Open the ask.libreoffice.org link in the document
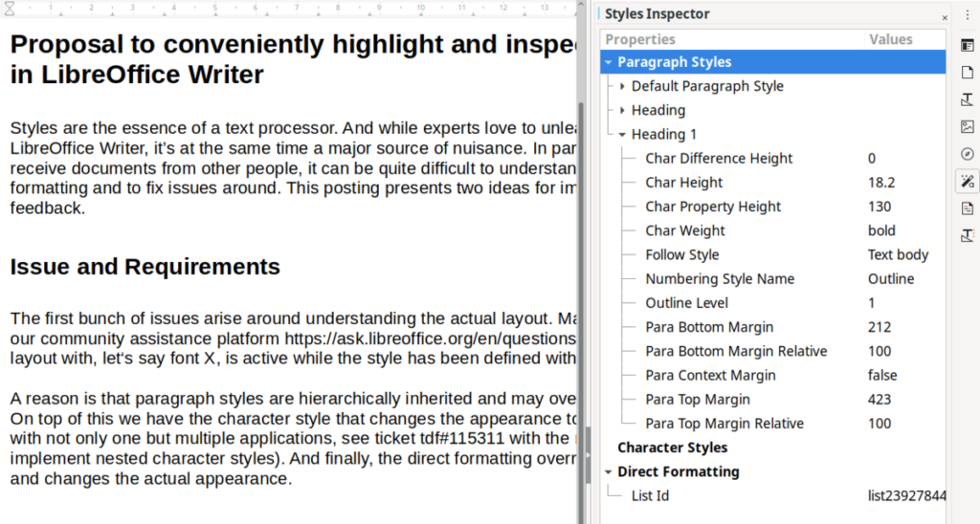980x524 pixels. (431, 338)
